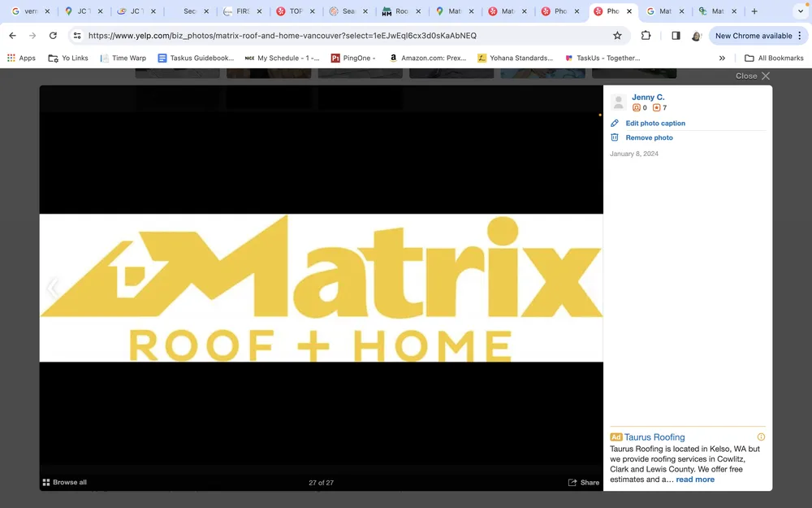Toggle the Chrome side panel open
The image size is (812, 508).
pyautogui.click(x=675, y=35)
